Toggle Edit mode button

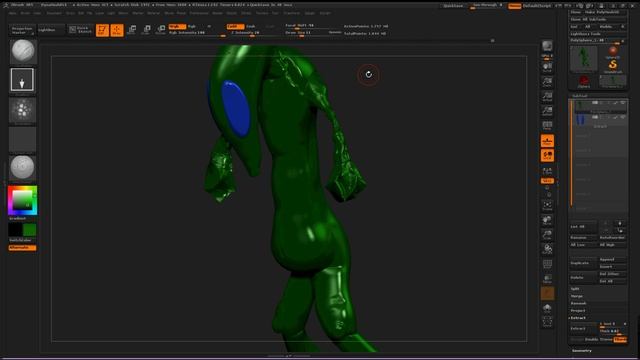(102, 30)
